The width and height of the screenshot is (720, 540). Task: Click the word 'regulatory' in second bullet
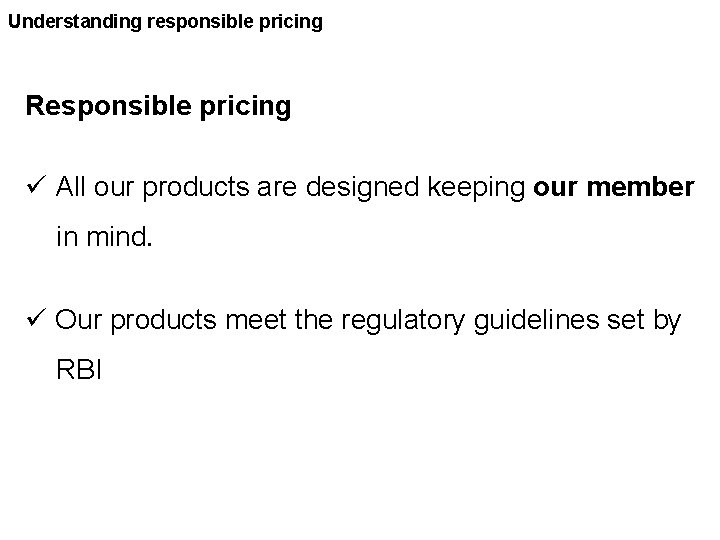[x=403, y=321]
